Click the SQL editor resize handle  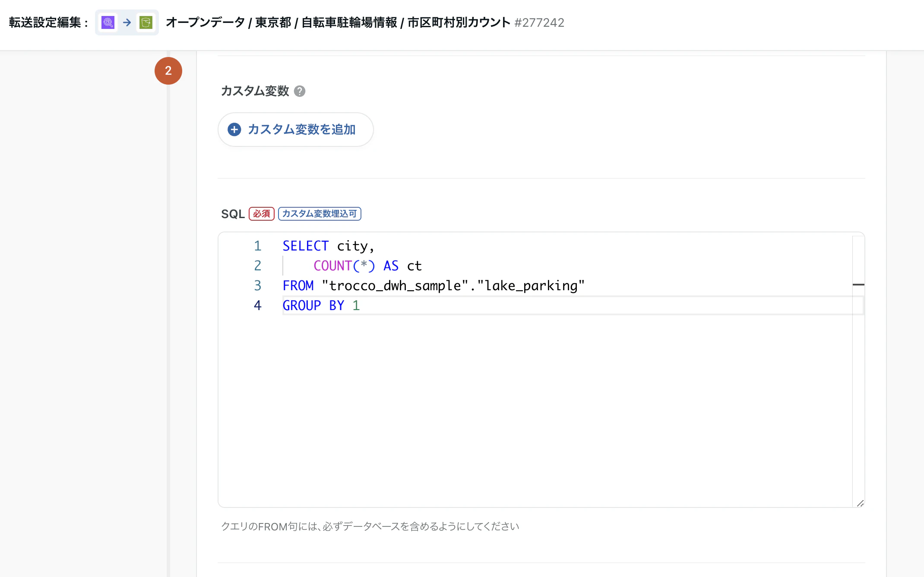coord(860,503)
